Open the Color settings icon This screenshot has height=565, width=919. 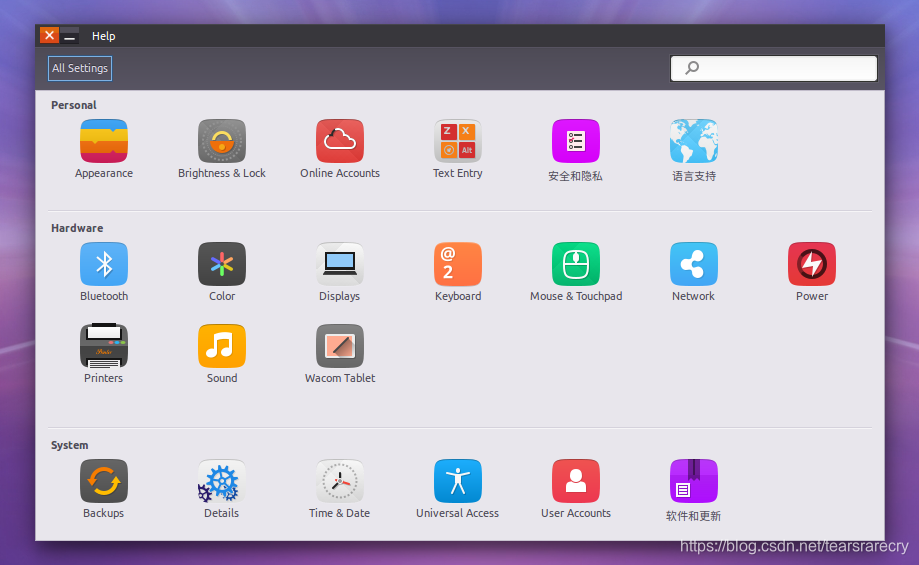(222, 264)
